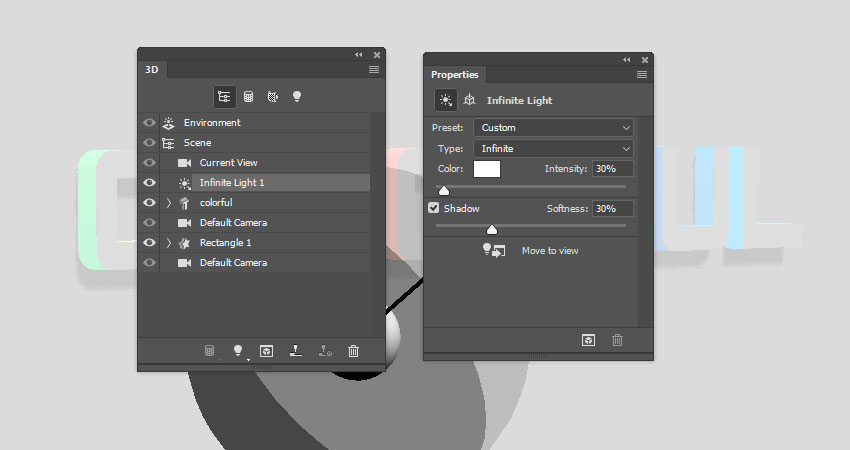Click the Softness 30% field
The height and width of the screenshot is (450, 850).
pos(613,209)
